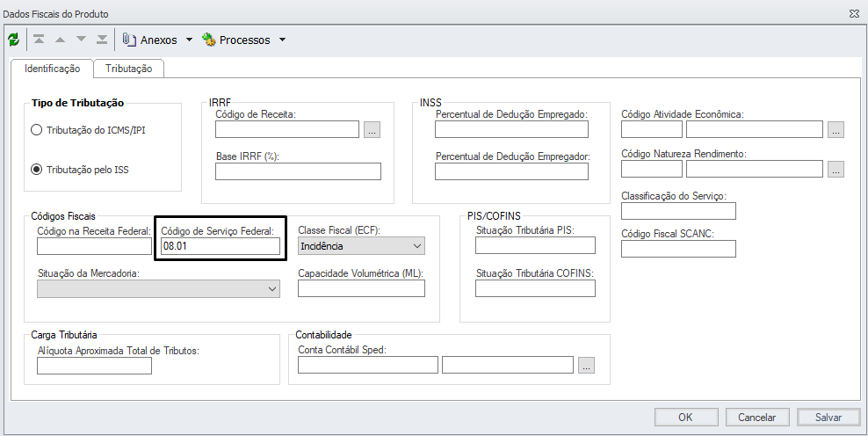This screenshot has width=868, height=436.
Task: Open lookup for Código de Receita
Action: 372,129
